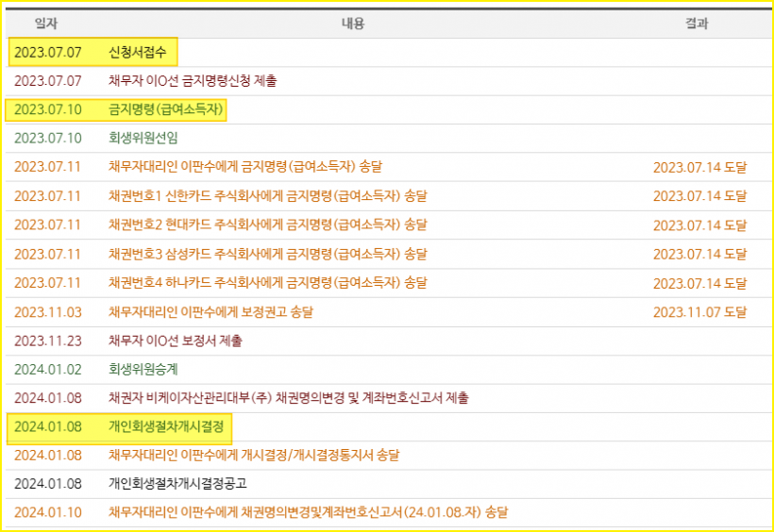Select 금지명령(급여소득자) entry dated 2023.07.10
The image size is (774, 532).
point(166,109)
